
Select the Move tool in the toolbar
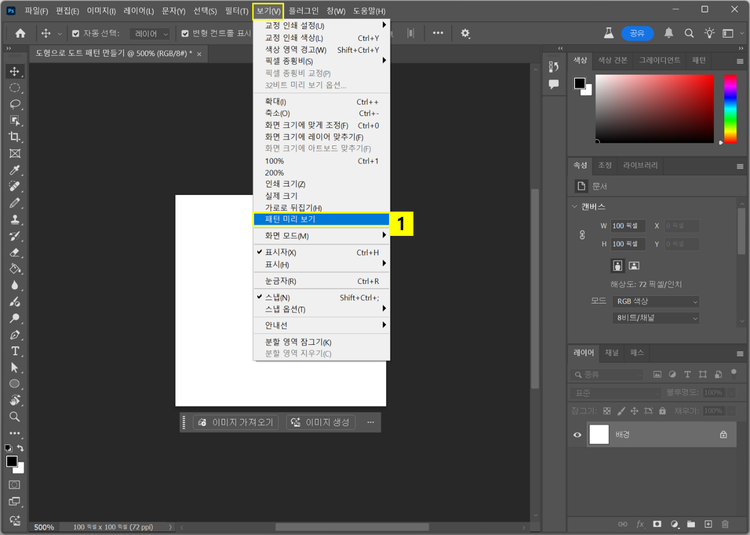[x=15, y=71]
